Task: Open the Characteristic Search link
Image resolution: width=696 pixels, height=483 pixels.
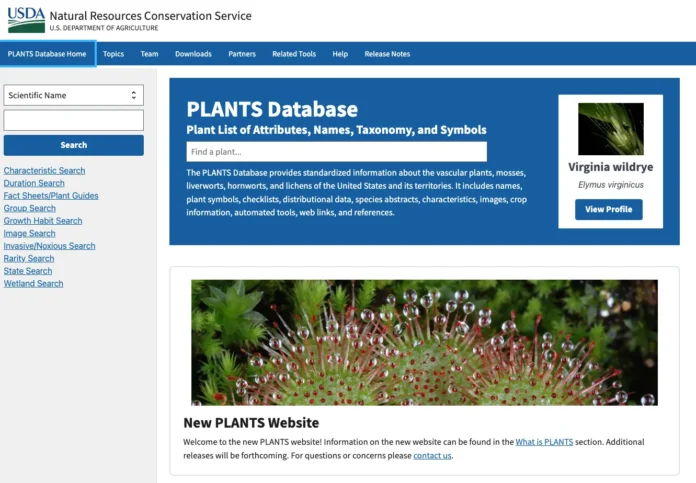Action: (44, 170)
